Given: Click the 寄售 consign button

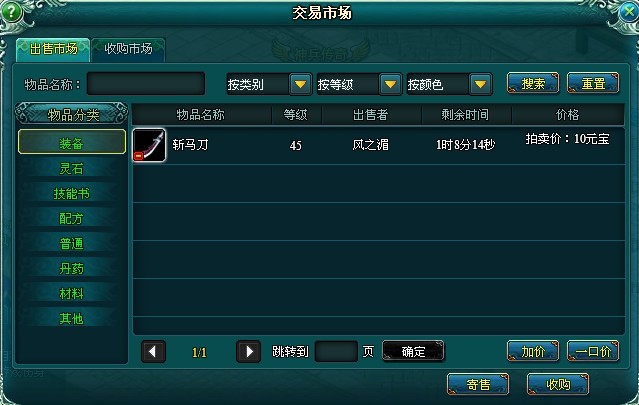Looking at the screenshot, I should (x=478, y=384).
